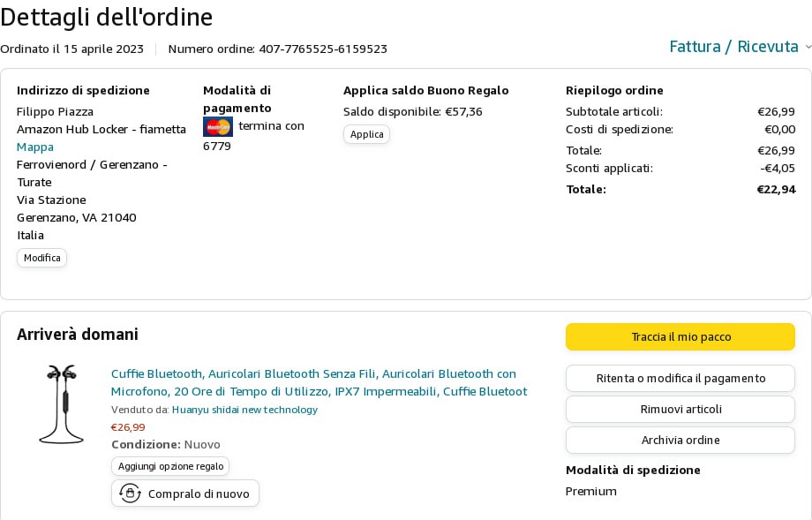The height and width of the screenshot is (520, 812).
Task: Click Aggiungi opzione regalo button
Action: [x=170, y=466]
